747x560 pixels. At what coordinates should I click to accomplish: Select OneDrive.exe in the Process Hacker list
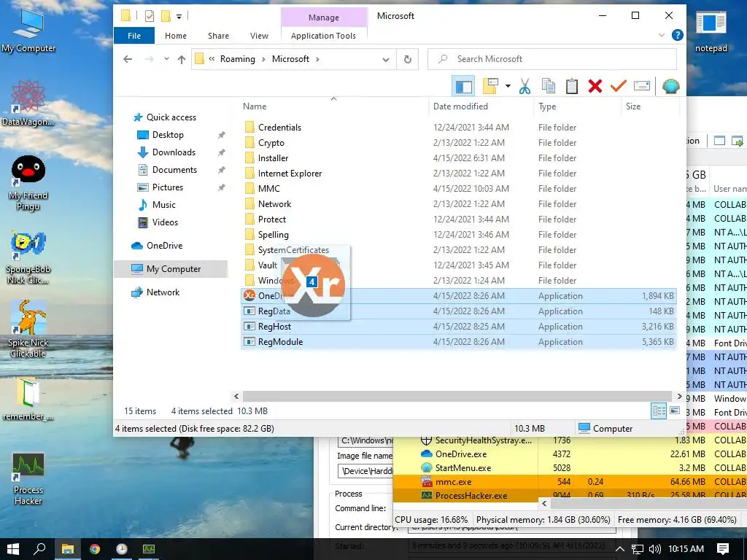(461, 454)
